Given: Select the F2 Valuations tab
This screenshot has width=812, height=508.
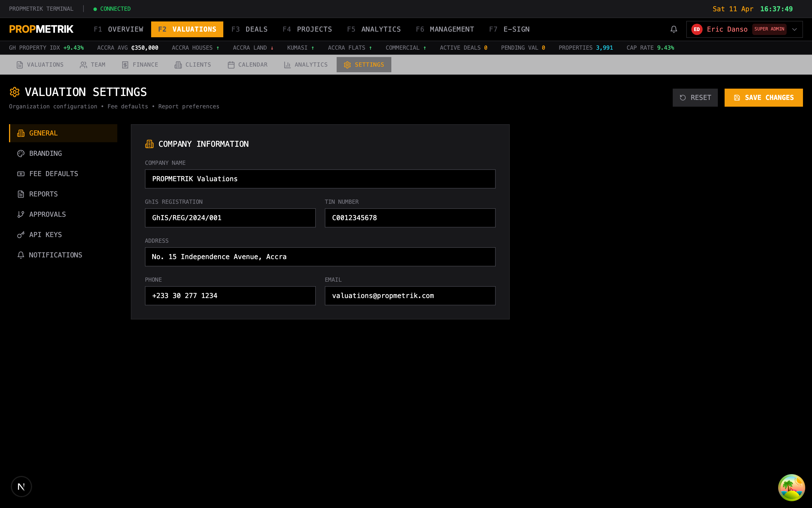Looking at the screenshot, I should pos(187,29).
